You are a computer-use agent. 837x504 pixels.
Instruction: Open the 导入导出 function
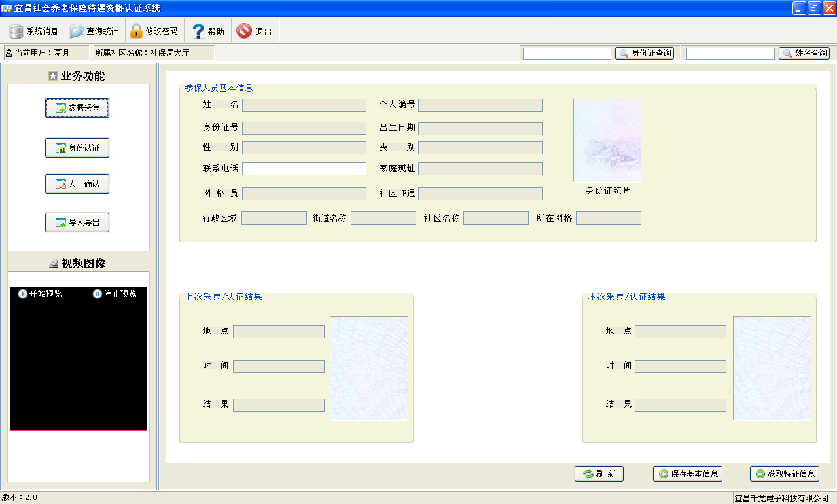pos(77,223)
